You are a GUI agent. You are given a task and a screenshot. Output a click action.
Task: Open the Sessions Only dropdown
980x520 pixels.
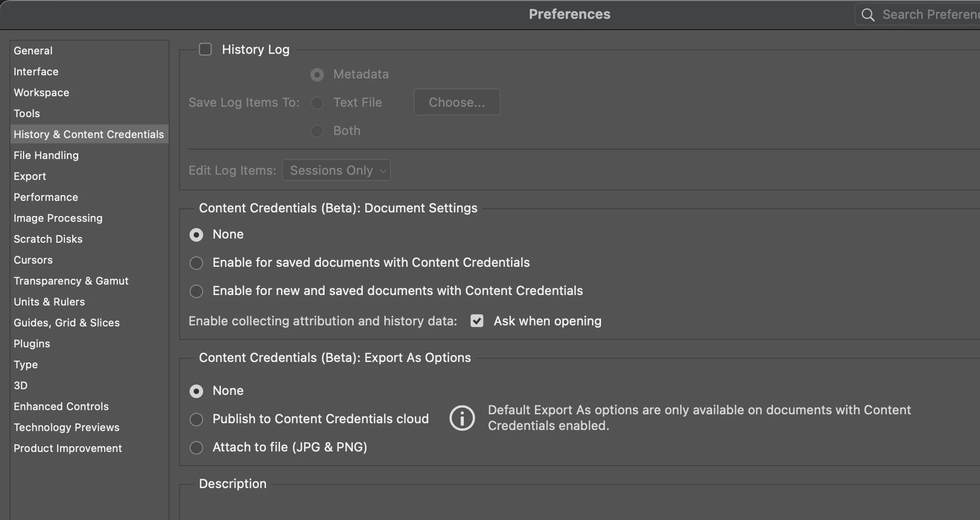pyautogui.click(x=336, y=171)
